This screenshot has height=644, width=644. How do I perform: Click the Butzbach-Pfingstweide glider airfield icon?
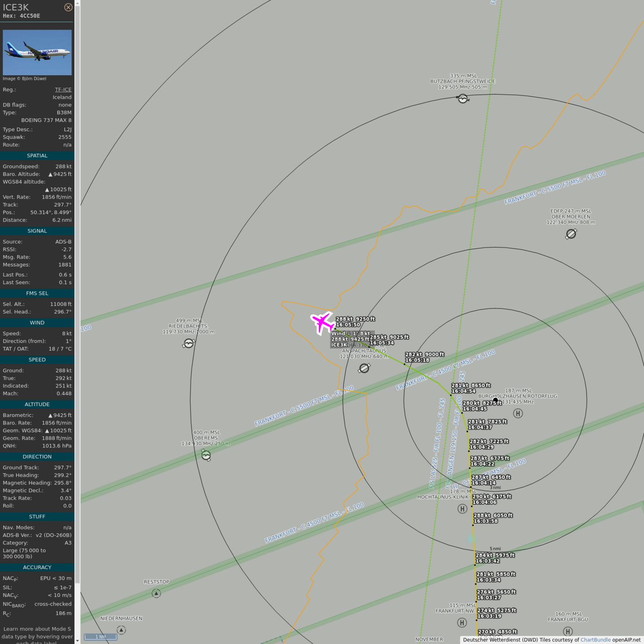click(x=463, y=98)
